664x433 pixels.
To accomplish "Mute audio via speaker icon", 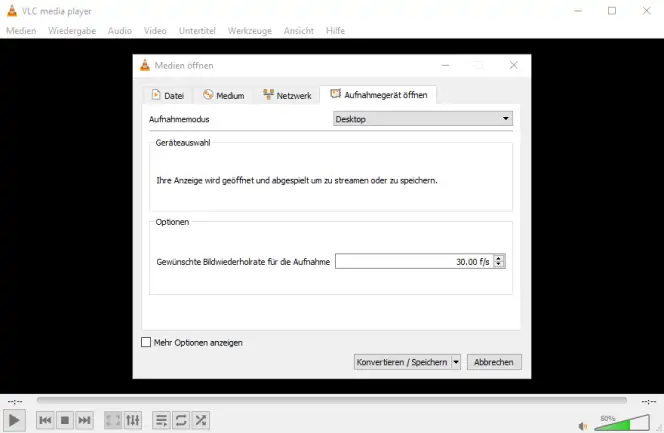I will tap(583, 425).
